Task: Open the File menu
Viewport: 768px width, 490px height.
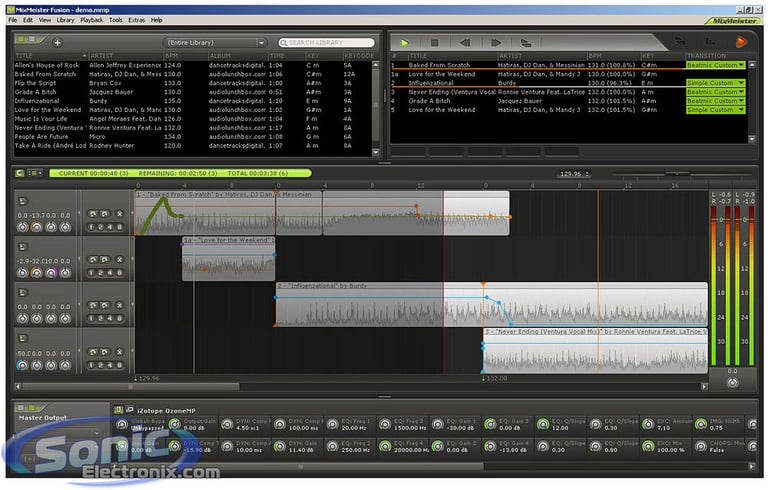Action: pyautogui.click(x=13, y=20)
